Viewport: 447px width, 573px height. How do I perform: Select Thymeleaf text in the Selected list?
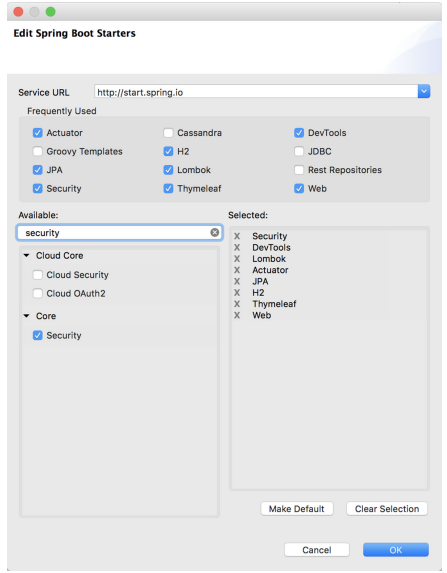click(x=274, y=304)
